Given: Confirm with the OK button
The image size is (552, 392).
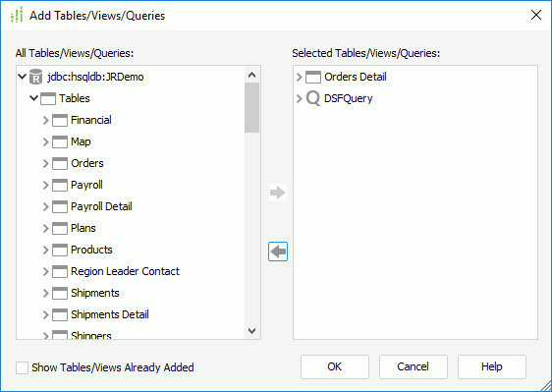Looking at the screenshot, I should pos(335,366).
